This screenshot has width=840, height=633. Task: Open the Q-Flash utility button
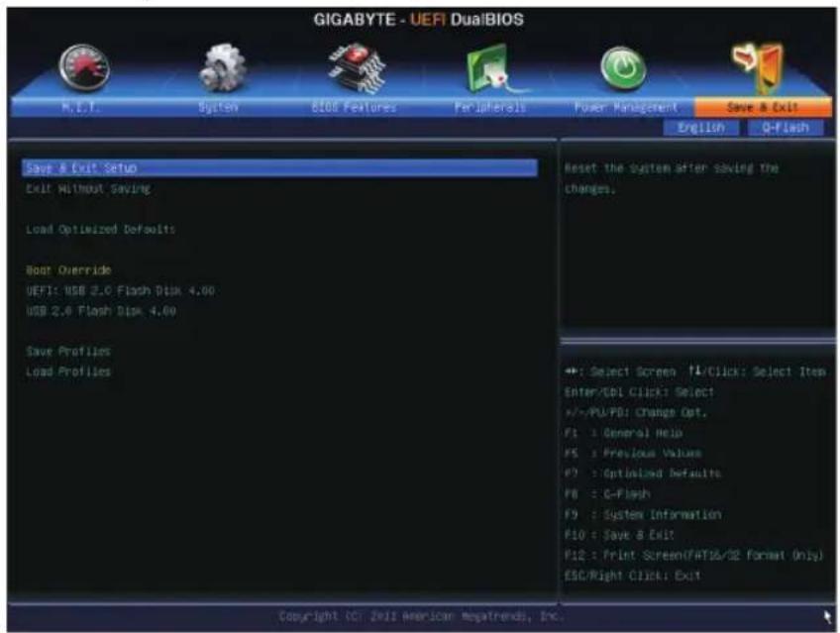[x=786, y=128]
